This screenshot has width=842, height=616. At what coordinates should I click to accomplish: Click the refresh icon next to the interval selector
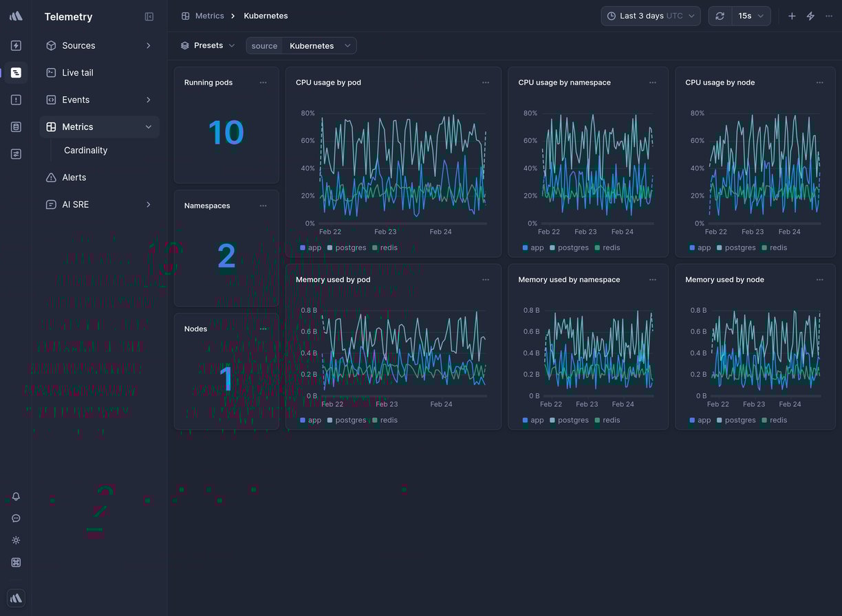720,15
